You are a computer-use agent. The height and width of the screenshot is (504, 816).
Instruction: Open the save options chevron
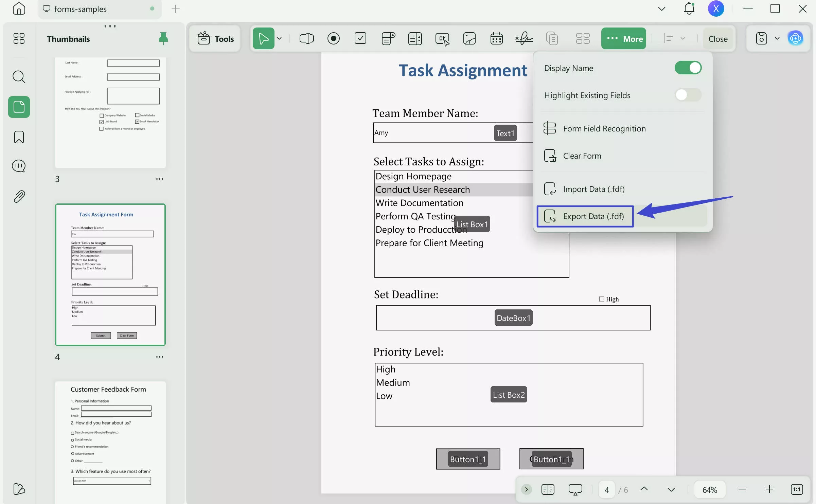pos(777,38)
